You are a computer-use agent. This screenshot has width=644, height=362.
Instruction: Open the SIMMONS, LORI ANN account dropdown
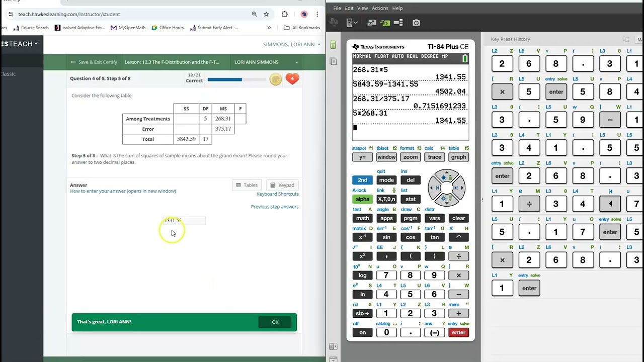coord(291,44)
